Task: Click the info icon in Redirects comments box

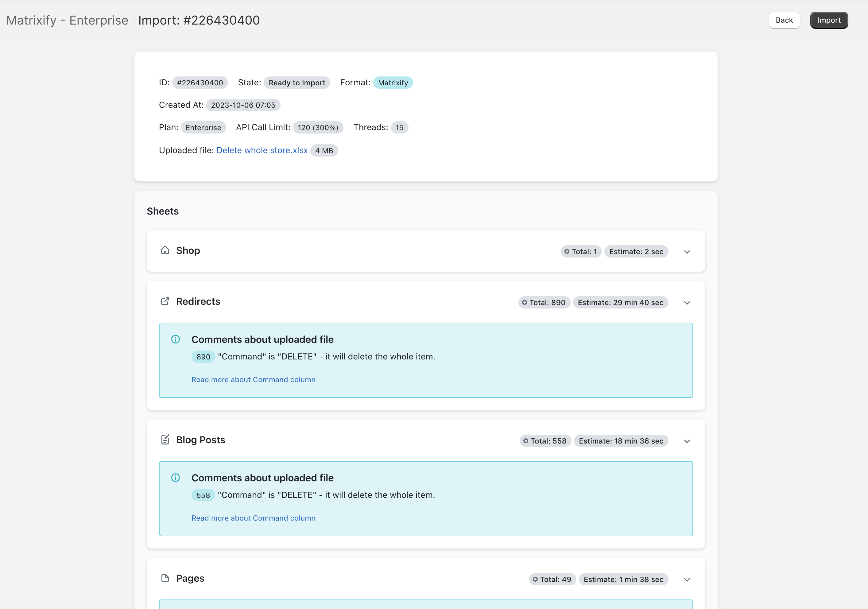Action: pyautogui.click(x=176, y=339)
